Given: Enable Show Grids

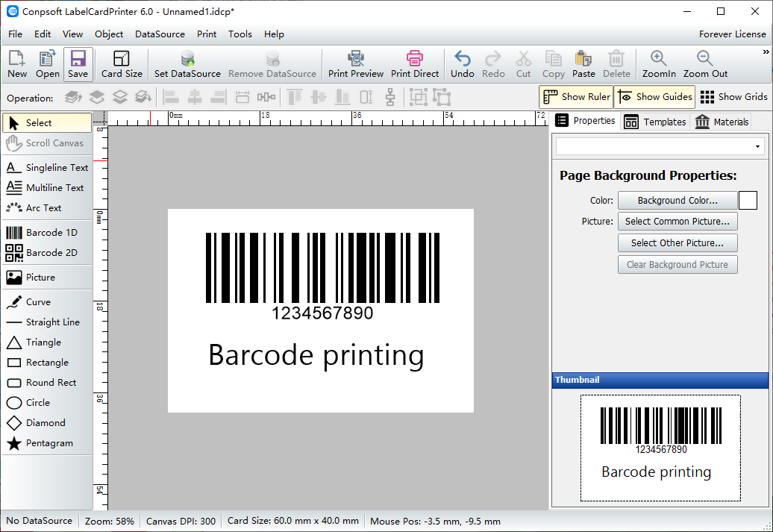Looking at the screenshot, I should [733, 97].
